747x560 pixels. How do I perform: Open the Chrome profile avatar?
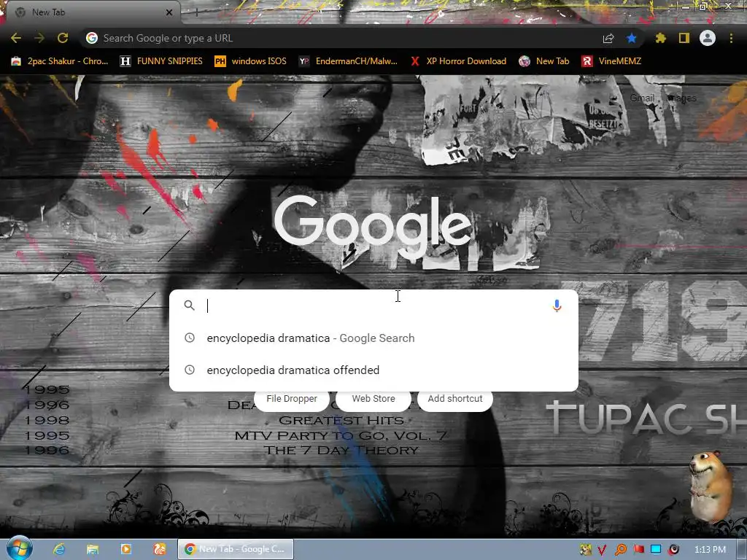tap(708, 38)
